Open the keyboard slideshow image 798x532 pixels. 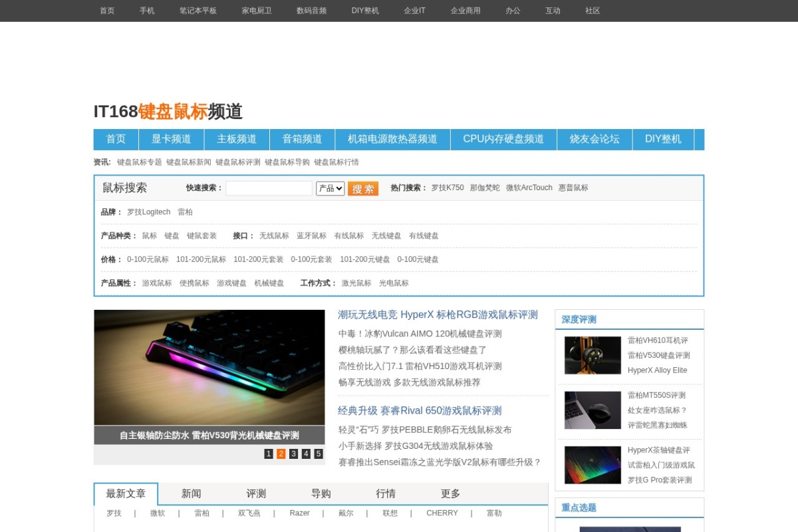click(x=209, y=368)
